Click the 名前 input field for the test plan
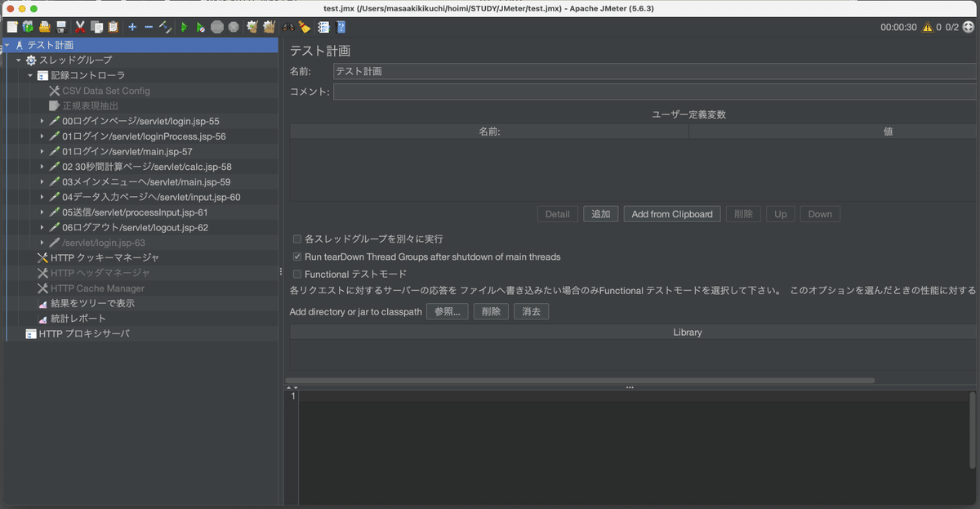 coord(572,71)
